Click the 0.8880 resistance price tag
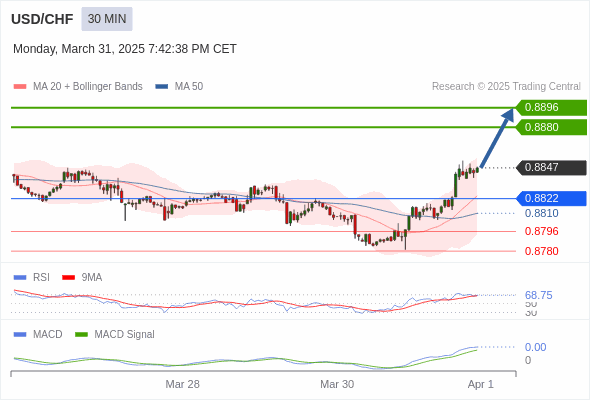Image resolution: width=590 pixels, height=400 pixels. click(x=551, y=127)
